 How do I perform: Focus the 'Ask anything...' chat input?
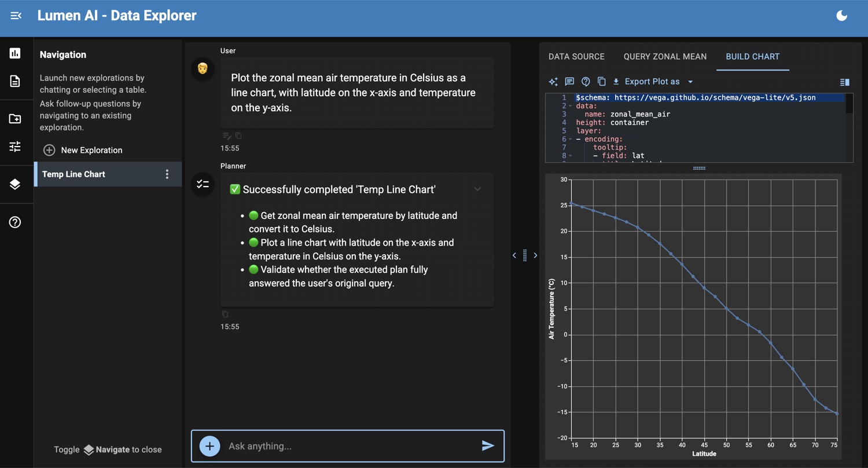point(350,446)
